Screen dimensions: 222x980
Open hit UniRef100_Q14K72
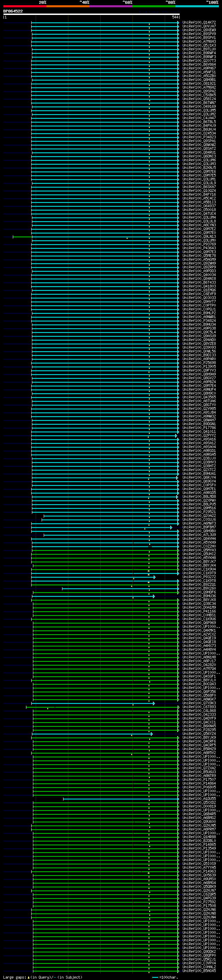point(199,23)
